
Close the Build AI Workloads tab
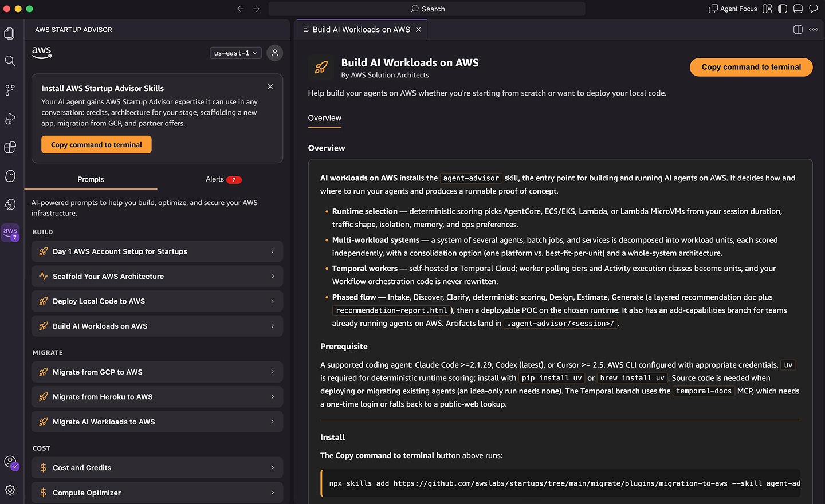click(418, 29)
